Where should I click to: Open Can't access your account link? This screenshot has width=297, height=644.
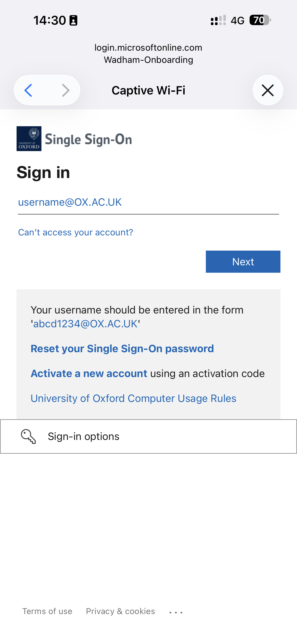coord(76,232)
